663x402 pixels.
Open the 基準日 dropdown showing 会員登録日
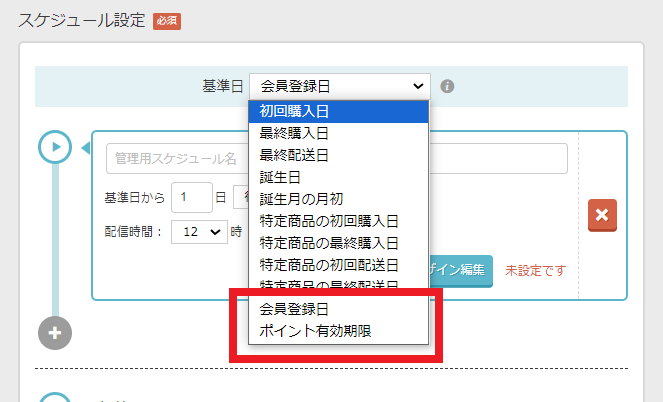(x=339, y=86)
